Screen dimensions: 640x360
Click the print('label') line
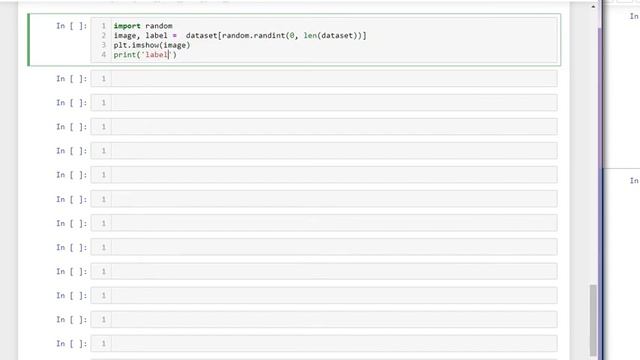[145, 55]
